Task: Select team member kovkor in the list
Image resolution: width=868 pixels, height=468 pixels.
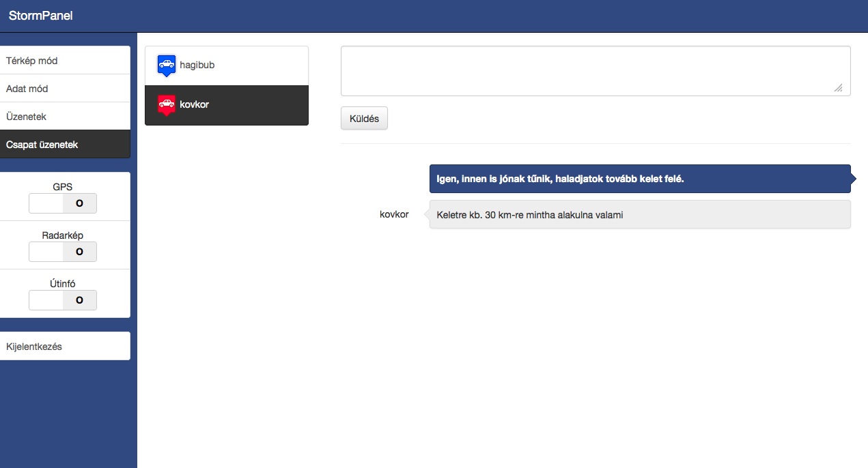Action: pos(227,105)
